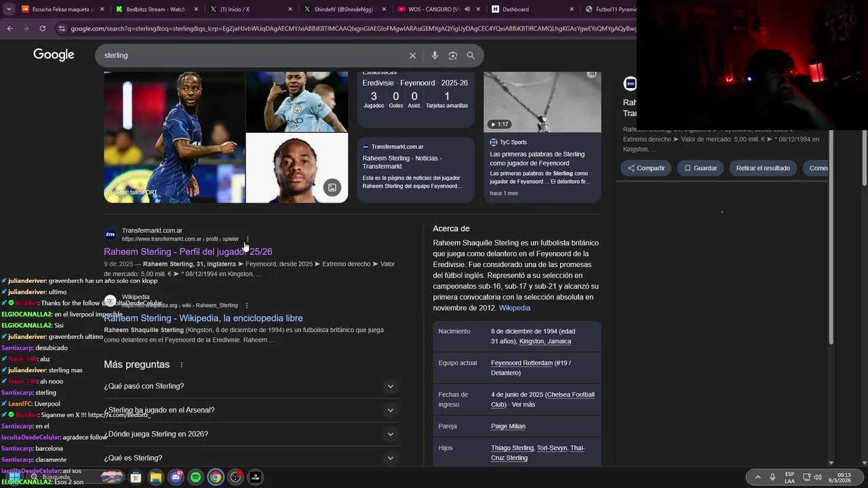Expand '¿Sterling ha jugado en el Arsenal?' question
Viewport: 868px width, 488px height.
point(250,410)
